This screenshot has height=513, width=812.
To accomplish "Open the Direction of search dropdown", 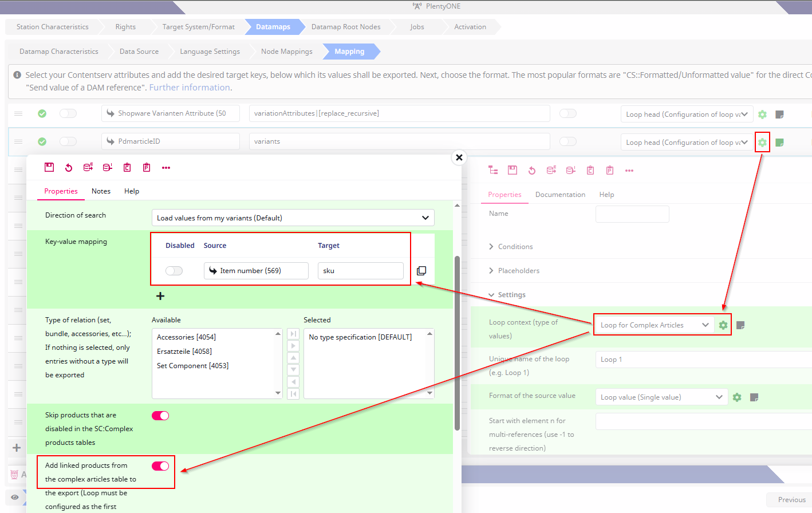I will (293, 218).
